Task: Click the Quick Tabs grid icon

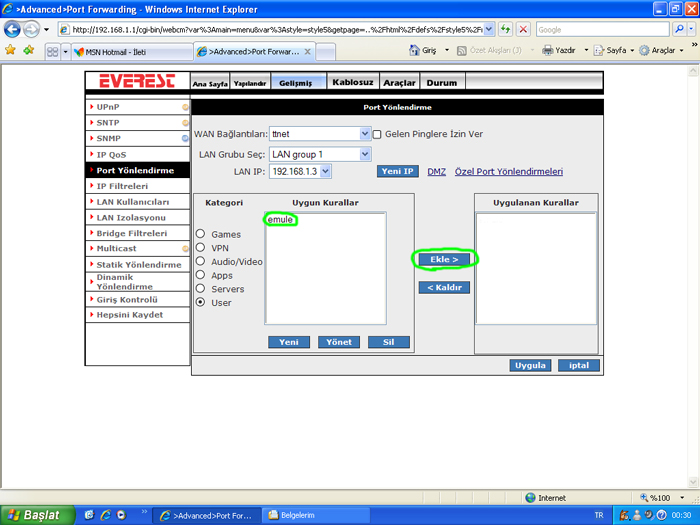Action: tap(52, 52)
